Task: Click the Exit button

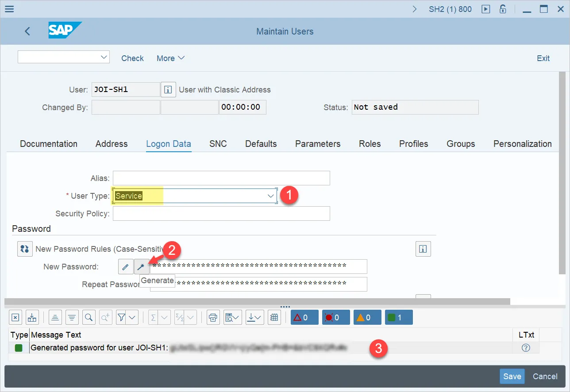Action: click(543, 58)
